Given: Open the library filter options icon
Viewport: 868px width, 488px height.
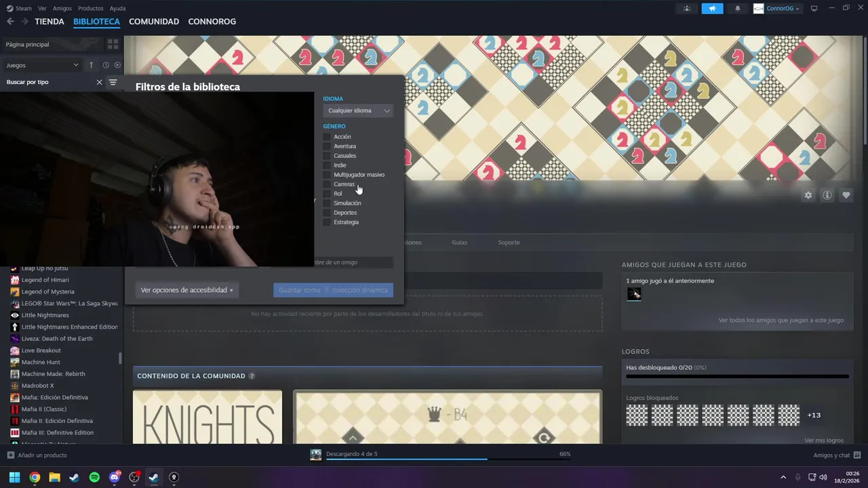Looking at the screenshot, I should (113, 82).
